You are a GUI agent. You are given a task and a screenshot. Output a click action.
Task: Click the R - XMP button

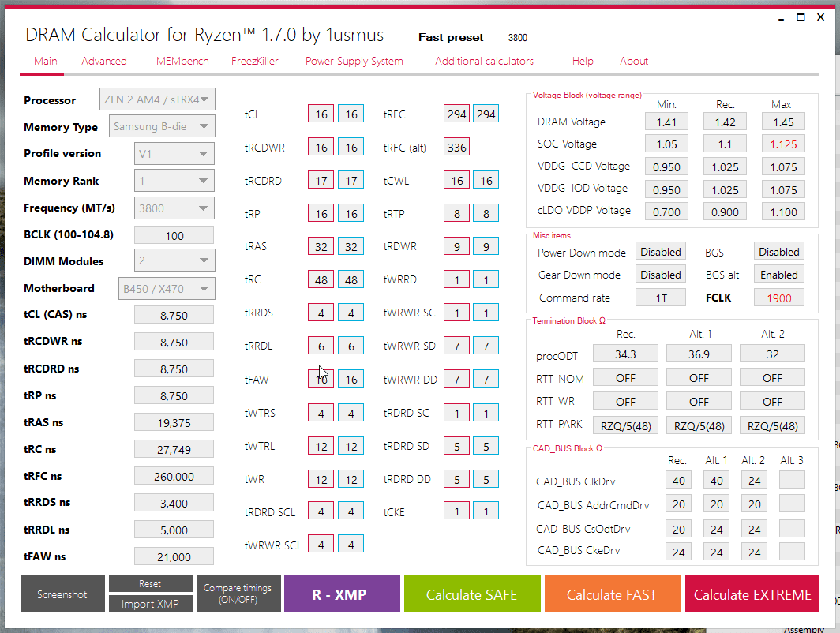point(342,594)
